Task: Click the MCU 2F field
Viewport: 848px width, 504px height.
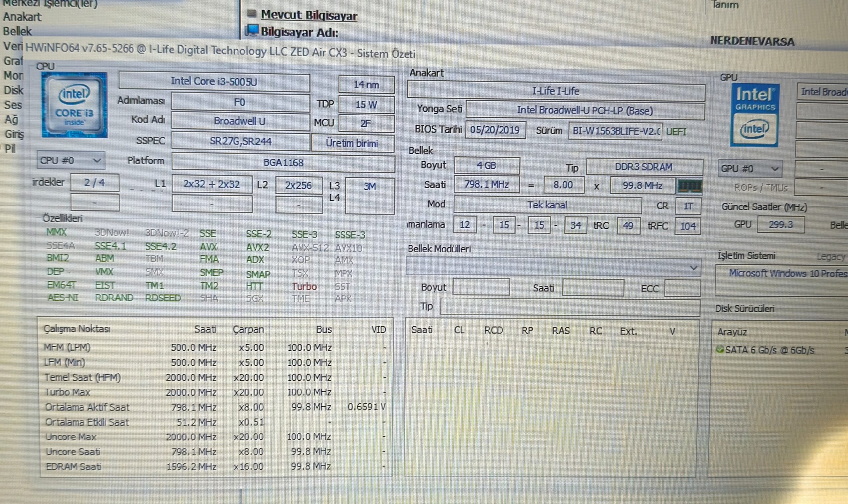Action: (366, 123)
